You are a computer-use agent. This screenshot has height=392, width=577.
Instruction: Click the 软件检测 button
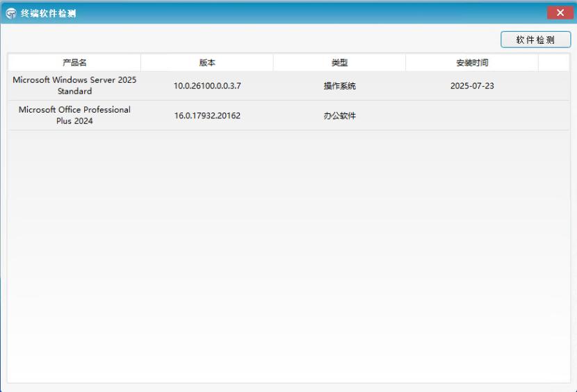click(535, 40)
